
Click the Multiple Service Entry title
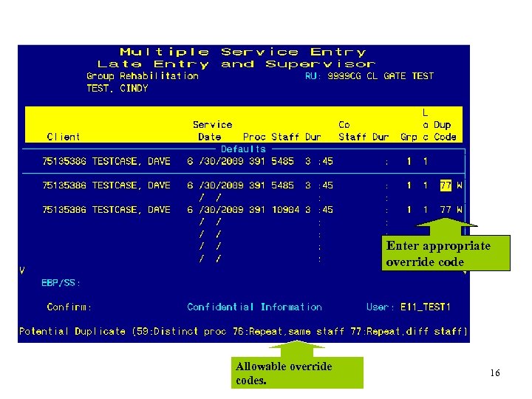(243, 52)
